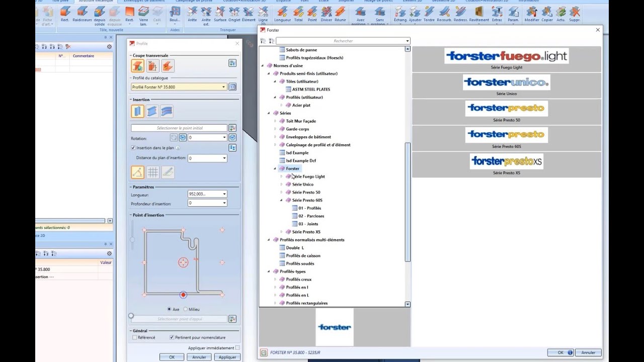Collapse the Série Presto 60S node

coord(281,200)
